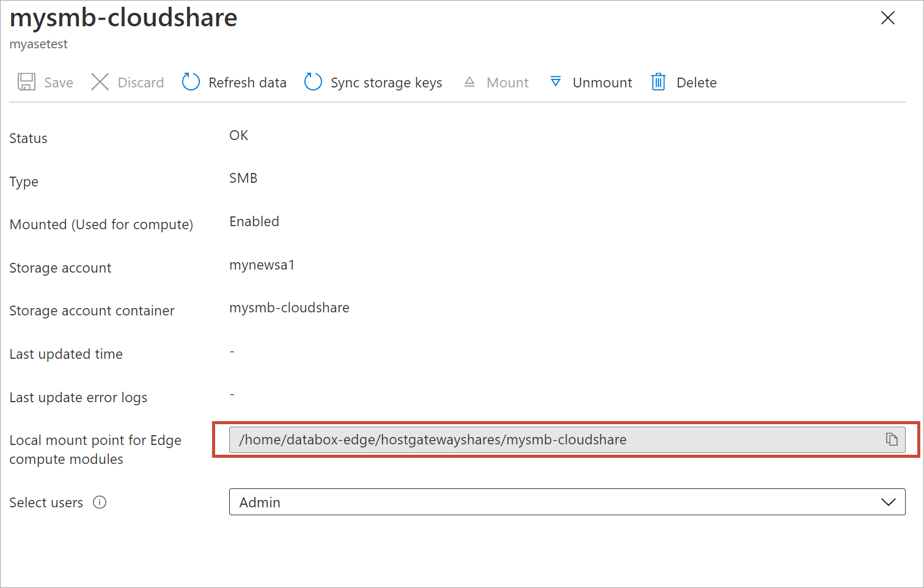Close the mysmb-cloudshare panel
924x588 pixels.
[887, 18]
